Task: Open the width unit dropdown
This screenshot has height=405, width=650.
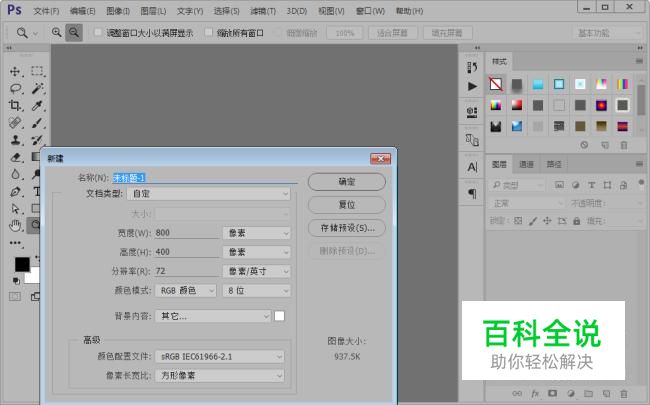Action: (257, 233)
